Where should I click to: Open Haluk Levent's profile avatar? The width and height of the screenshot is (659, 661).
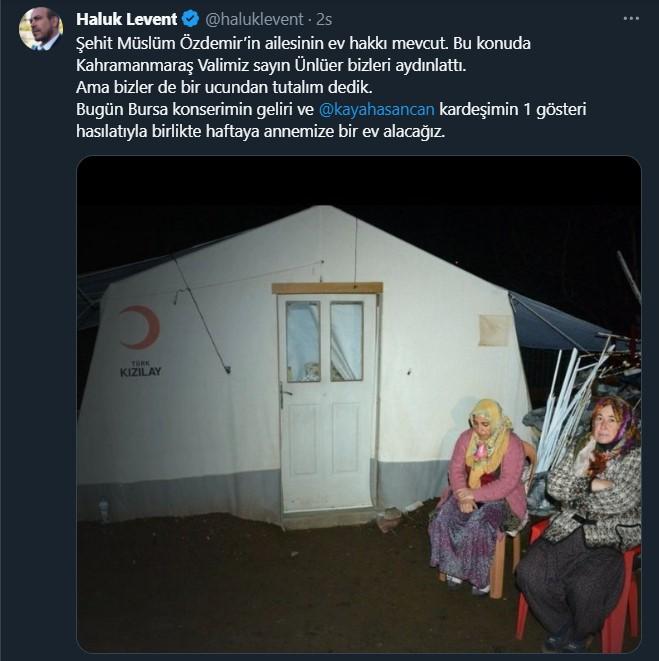coord(41,29)
